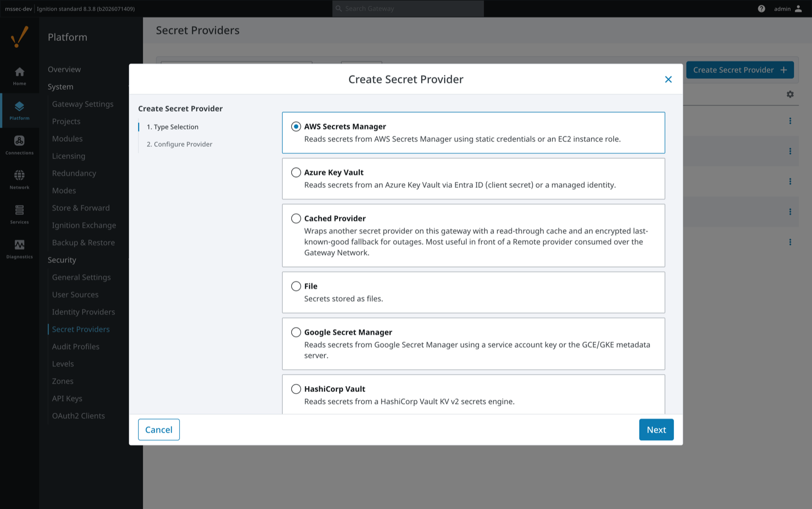The height and width of the screenshot is (509, 812).
Task: Open Backup & Restore page
Action: click(83, 243)
